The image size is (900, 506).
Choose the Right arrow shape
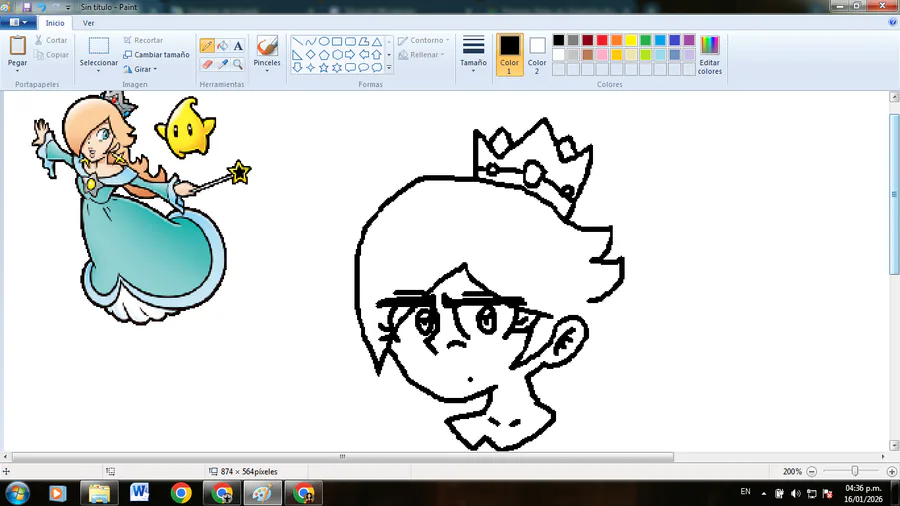point(350,55)
